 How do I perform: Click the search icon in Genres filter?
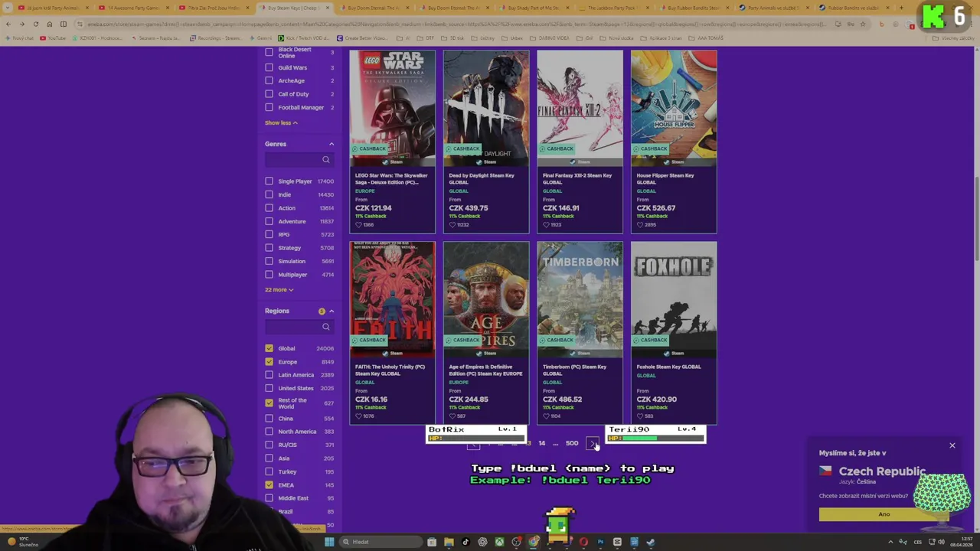(326, 160)
